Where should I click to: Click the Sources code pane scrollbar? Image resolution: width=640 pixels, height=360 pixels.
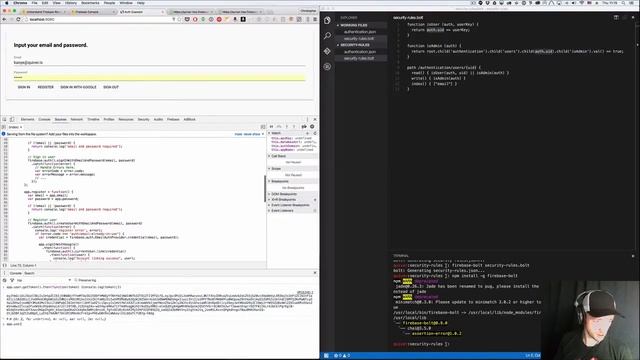[265, 188]
